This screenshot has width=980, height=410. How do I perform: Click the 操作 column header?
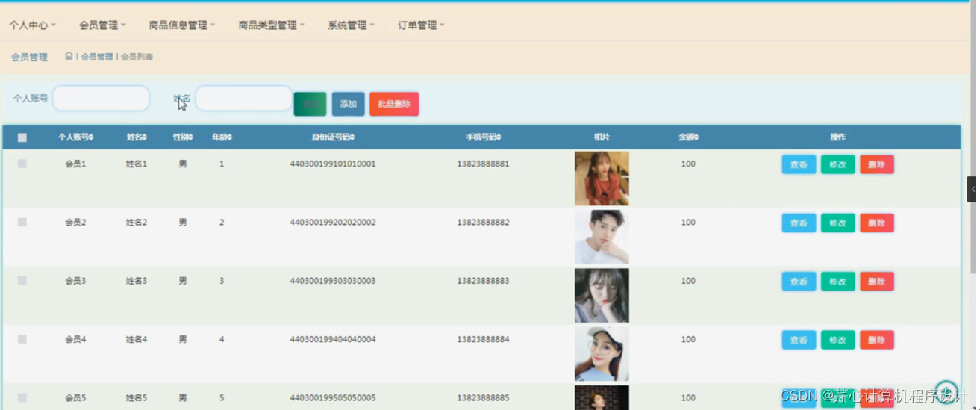[x=837, y=137]
